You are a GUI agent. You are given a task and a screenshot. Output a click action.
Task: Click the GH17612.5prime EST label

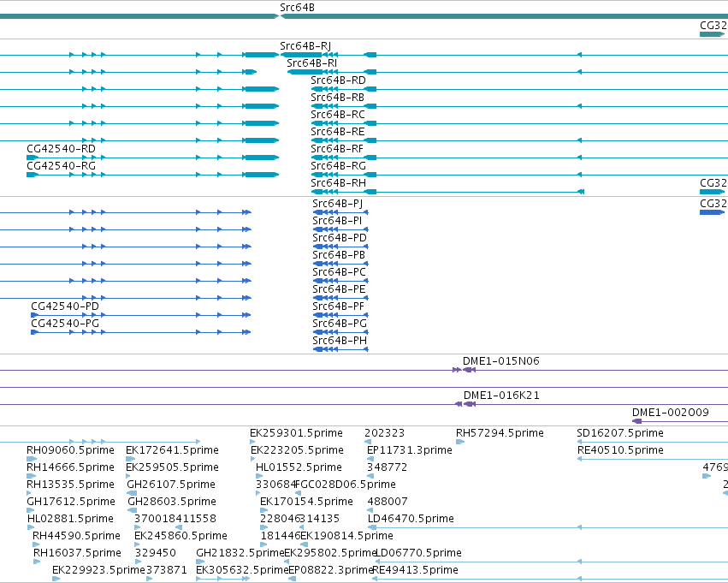[70, 503]
